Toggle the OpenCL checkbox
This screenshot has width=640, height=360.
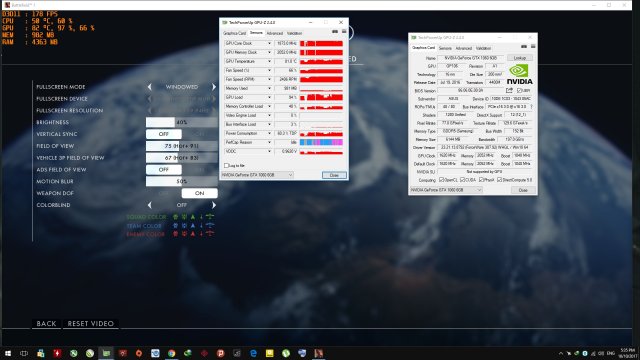click(441, 180)
